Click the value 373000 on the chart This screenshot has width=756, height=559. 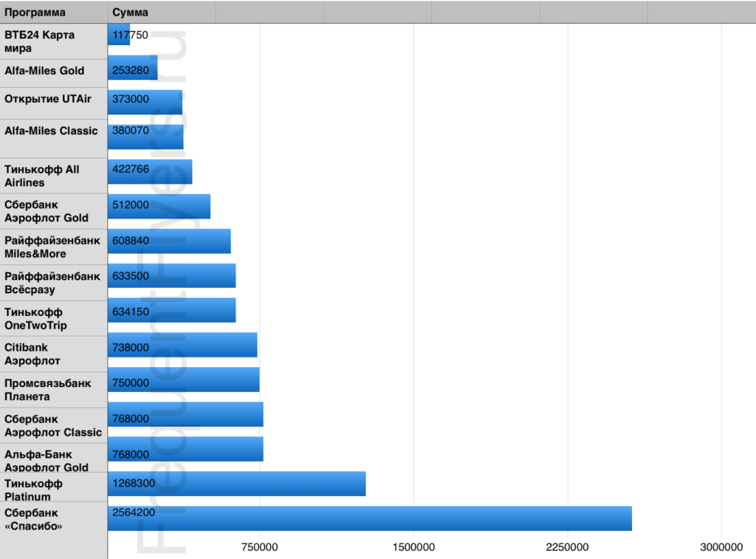[x=131, y=99]
